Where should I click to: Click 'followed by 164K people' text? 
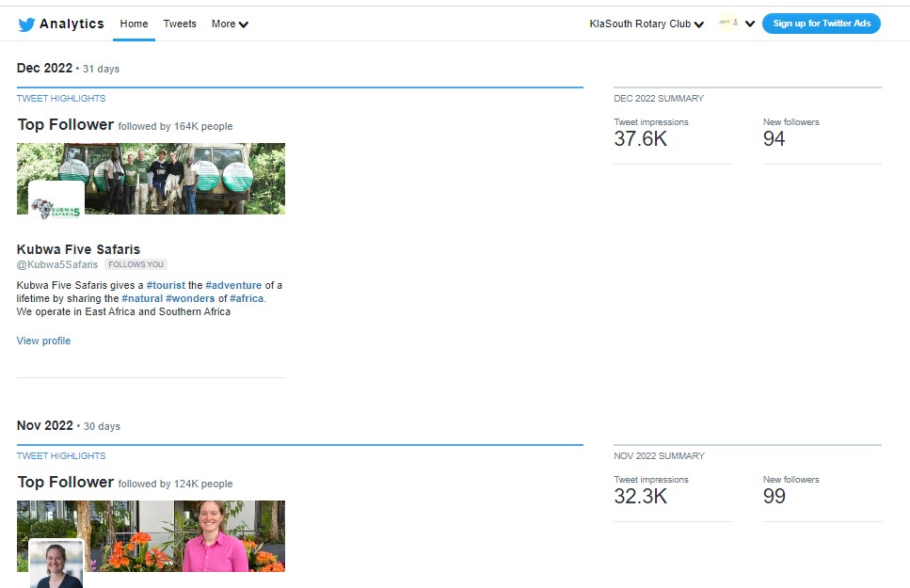(175, 126)
